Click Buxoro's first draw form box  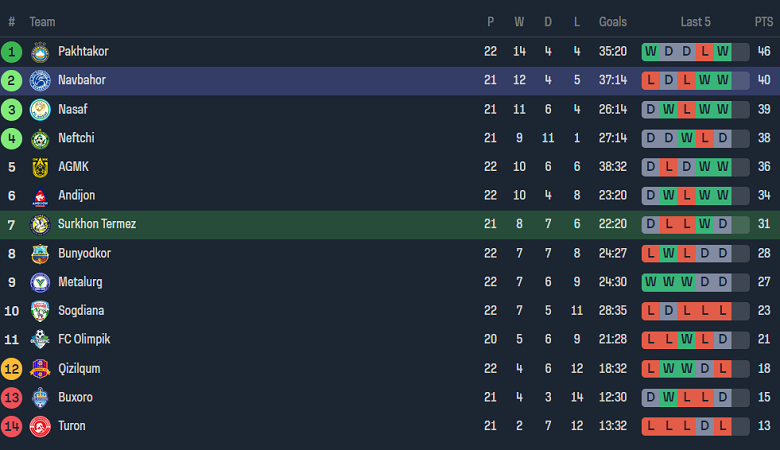click(651, 398)
